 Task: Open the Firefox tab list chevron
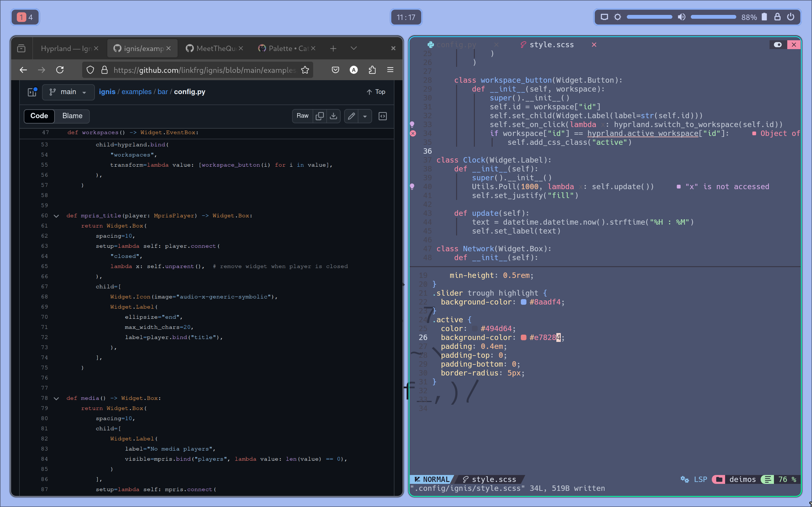click(x=353, y=48)
